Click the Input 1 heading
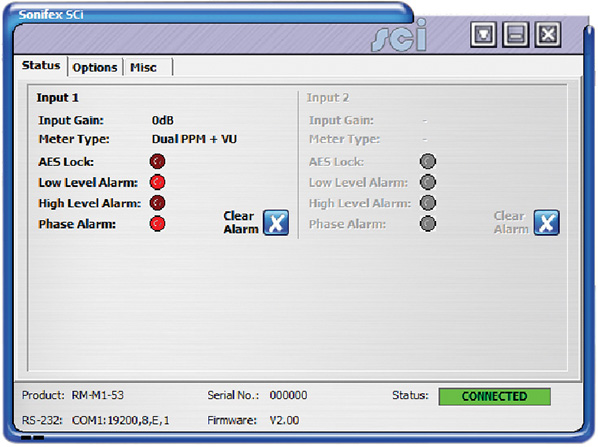 [x=58, y=98]
